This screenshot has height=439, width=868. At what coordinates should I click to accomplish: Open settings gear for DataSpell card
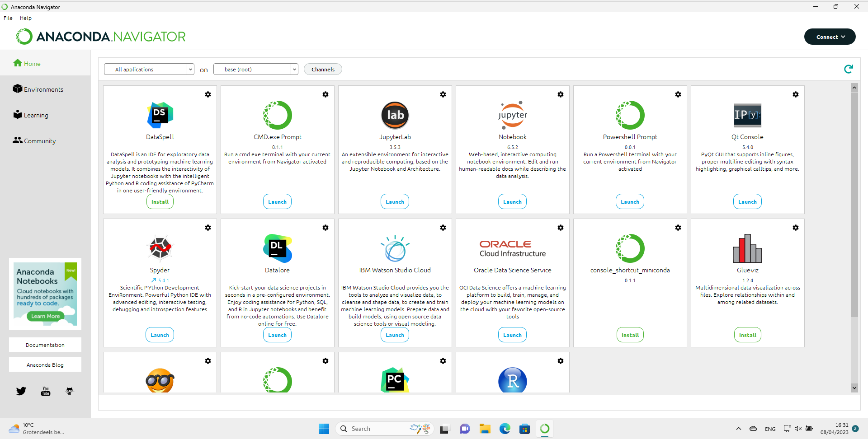208,94
